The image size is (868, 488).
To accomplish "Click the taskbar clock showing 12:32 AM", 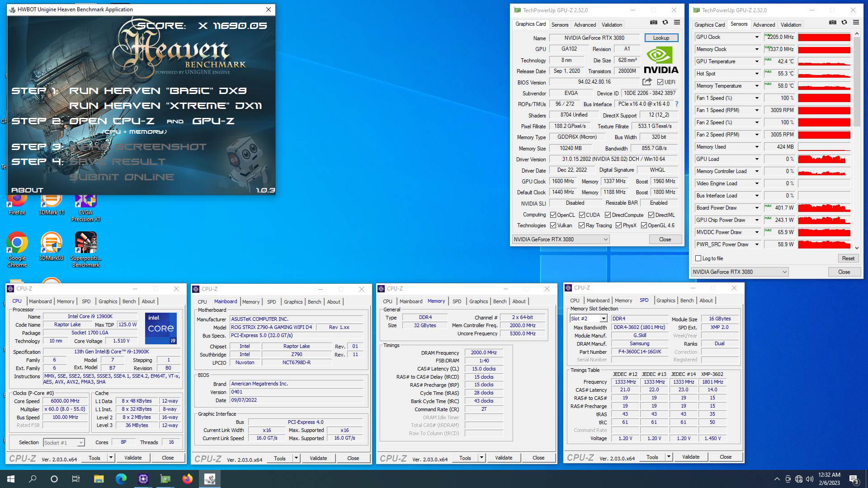I will 830,479.
